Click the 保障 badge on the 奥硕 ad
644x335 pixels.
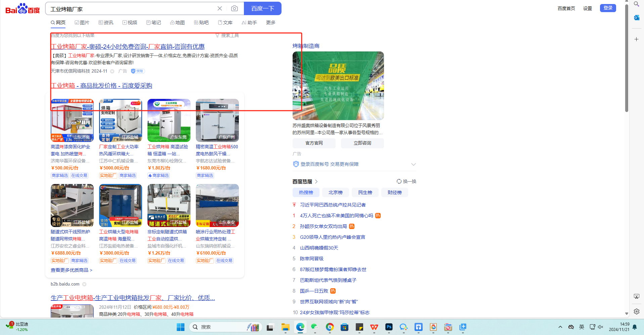pos(138,71)
